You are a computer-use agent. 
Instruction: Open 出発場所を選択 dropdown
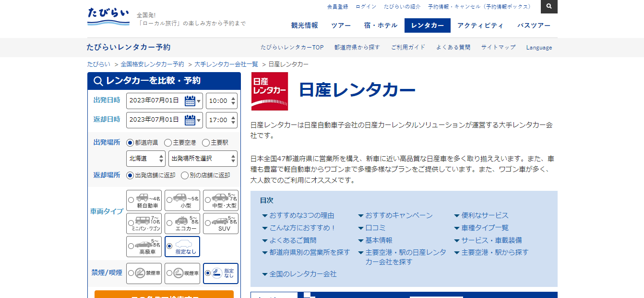(203, 158)
